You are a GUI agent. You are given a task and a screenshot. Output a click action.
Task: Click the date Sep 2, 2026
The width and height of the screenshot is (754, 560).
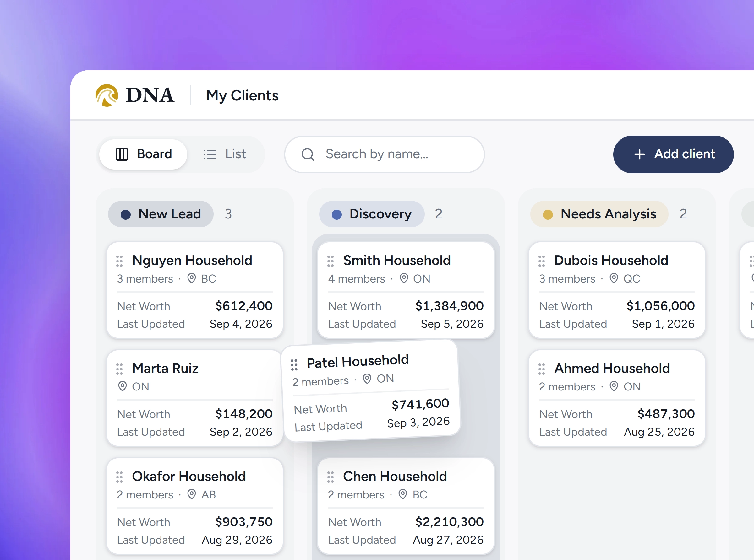click(x=241, y=432)
